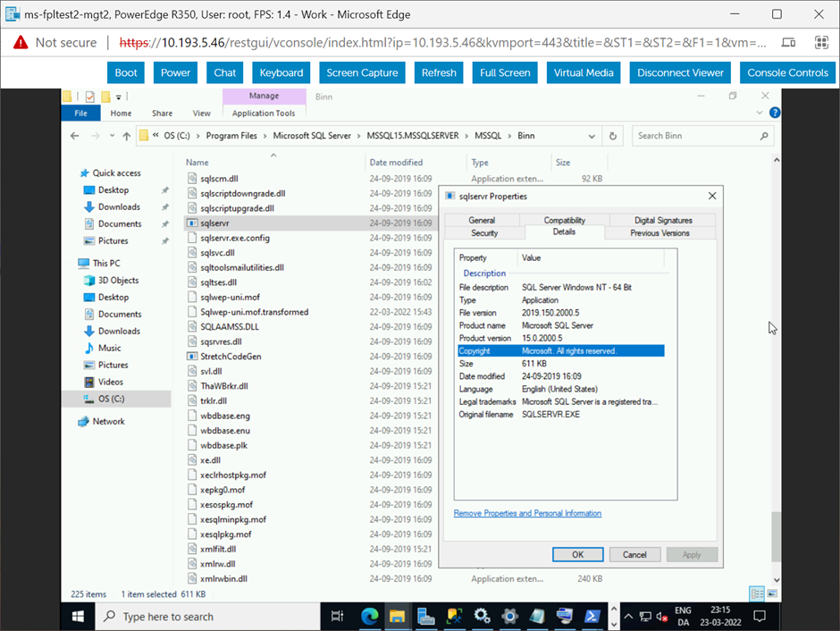The image size is (840, 631).
Task: Go back in File Explorer
Action: (74, 136)
